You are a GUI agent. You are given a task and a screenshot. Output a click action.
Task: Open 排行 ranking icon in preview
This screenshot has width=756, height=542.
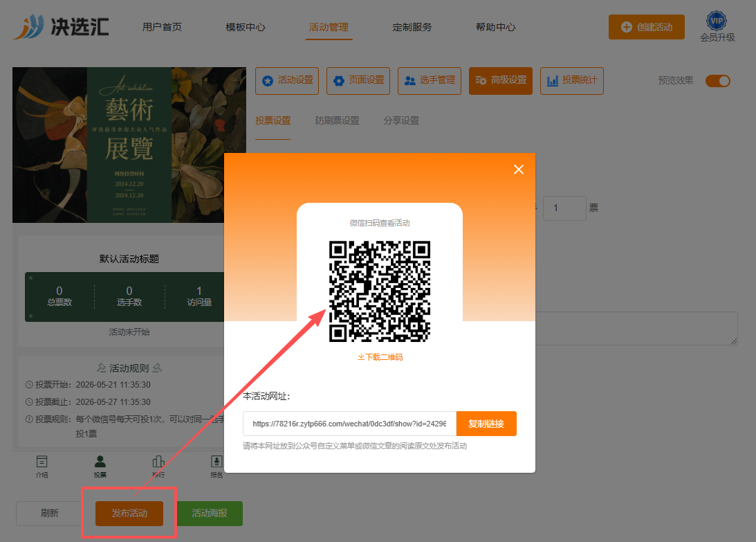click(158, 467)
